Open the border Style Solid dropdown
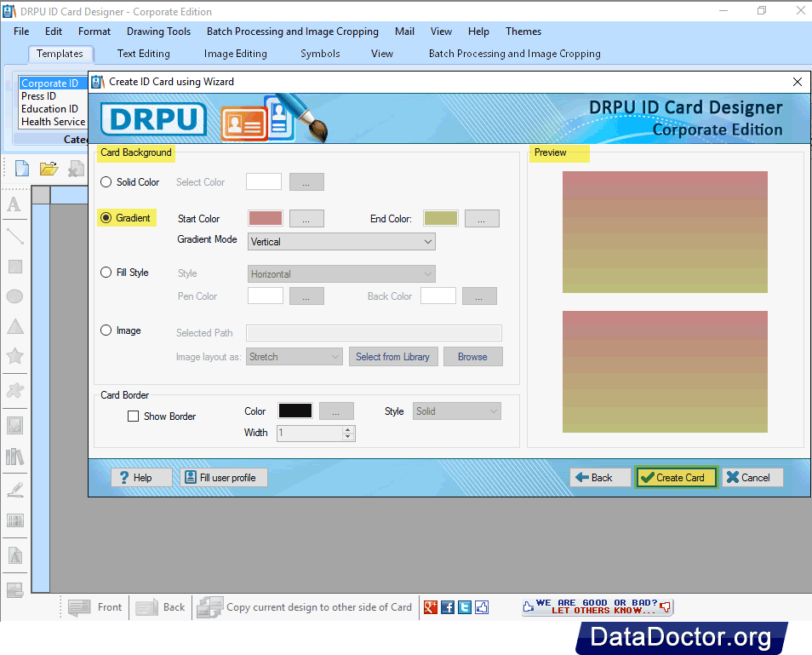Image resolution: width=812 pixels, height=655 pixels. (x=457, y=411)
